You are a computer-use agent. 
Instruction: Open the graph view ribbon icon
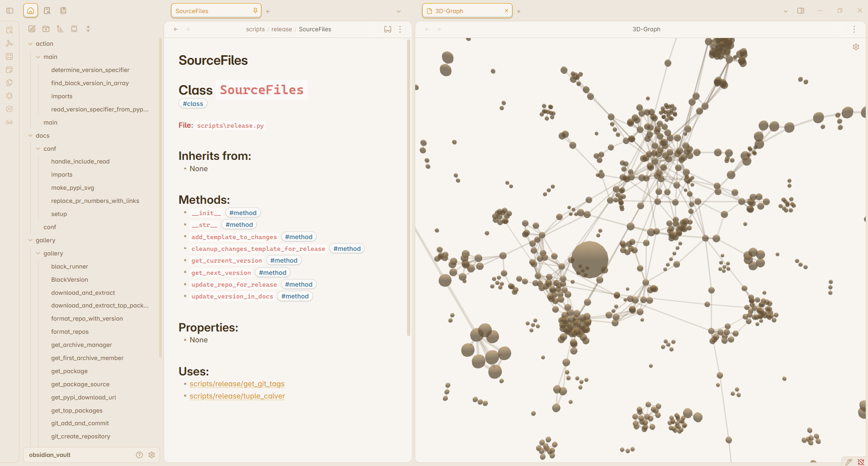(x=10, y=43)
